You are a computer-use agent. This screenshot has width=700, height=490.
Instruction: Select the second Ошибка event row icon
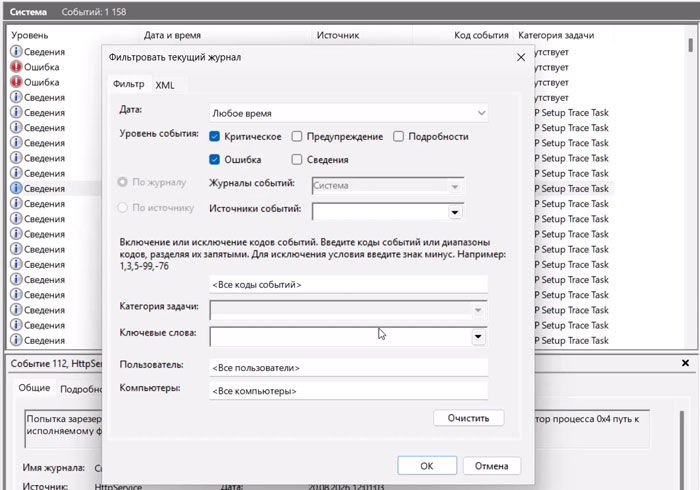coord(16,82)
